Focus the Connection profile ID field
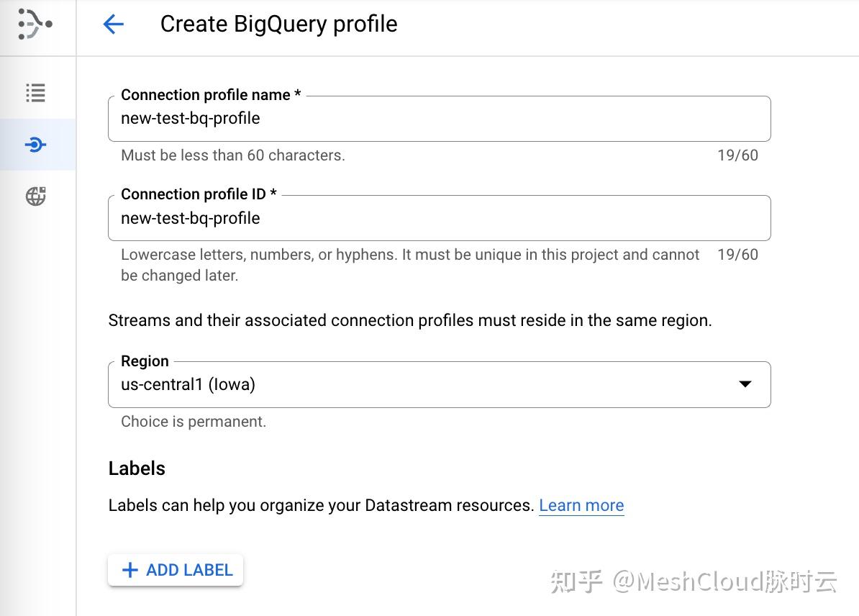Image resolution: width=859 pixels, height=616 pixels. [x=440, y=218]
